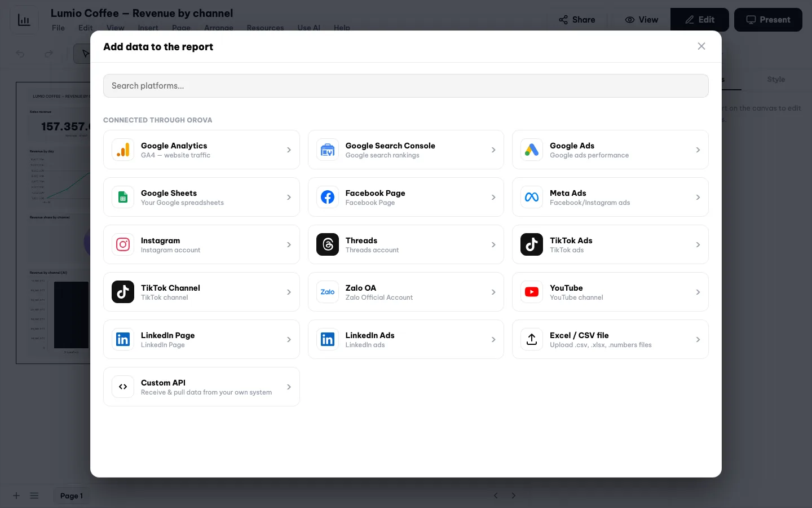The width and height of the screenshot is (812, 508).
Task: Expand the Custom API chevron
Action: [x=289, y=387]
